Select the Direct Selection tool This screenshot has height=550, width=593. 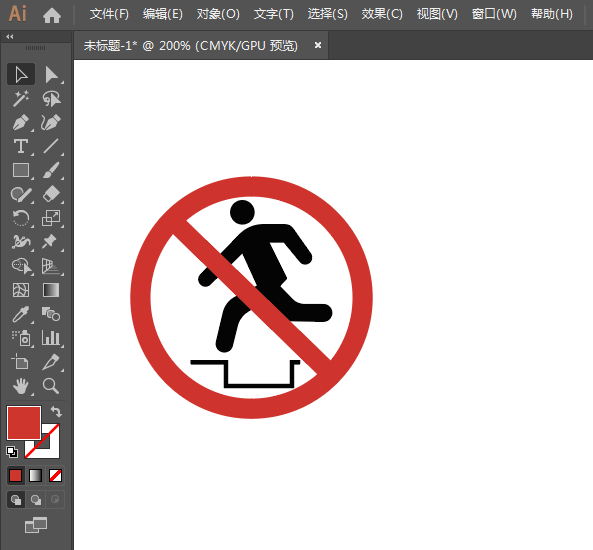click(51, 75)
